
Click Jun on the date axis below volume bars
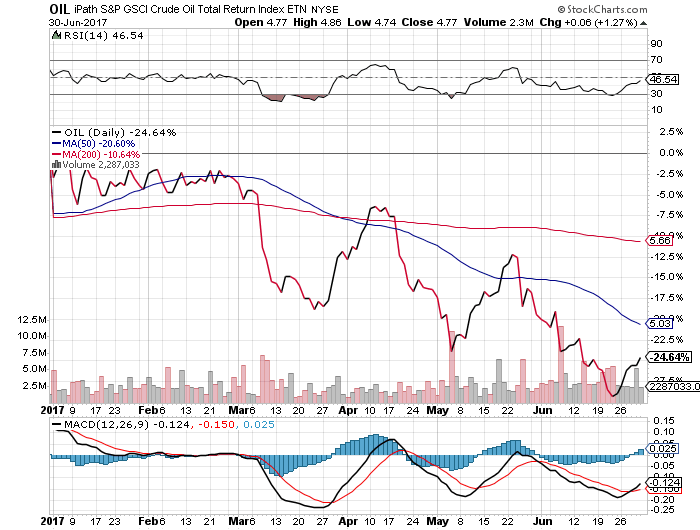tap(542, 410)
